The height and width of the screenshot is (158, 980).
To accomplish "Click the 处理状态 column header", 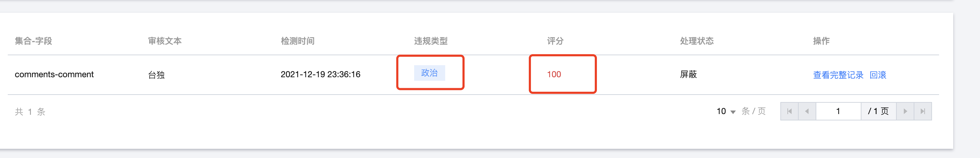I will coord(697,41).
